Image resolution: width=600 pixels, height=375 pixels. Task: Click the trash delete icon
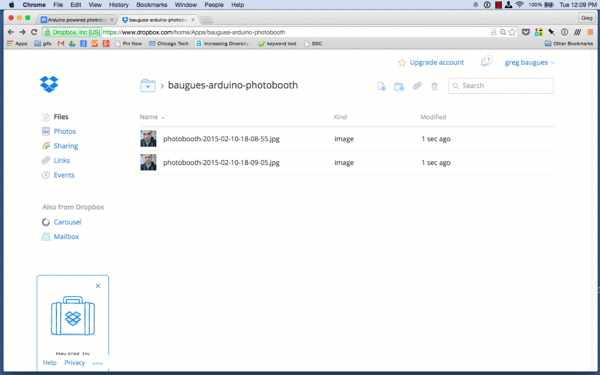point(434,86)
